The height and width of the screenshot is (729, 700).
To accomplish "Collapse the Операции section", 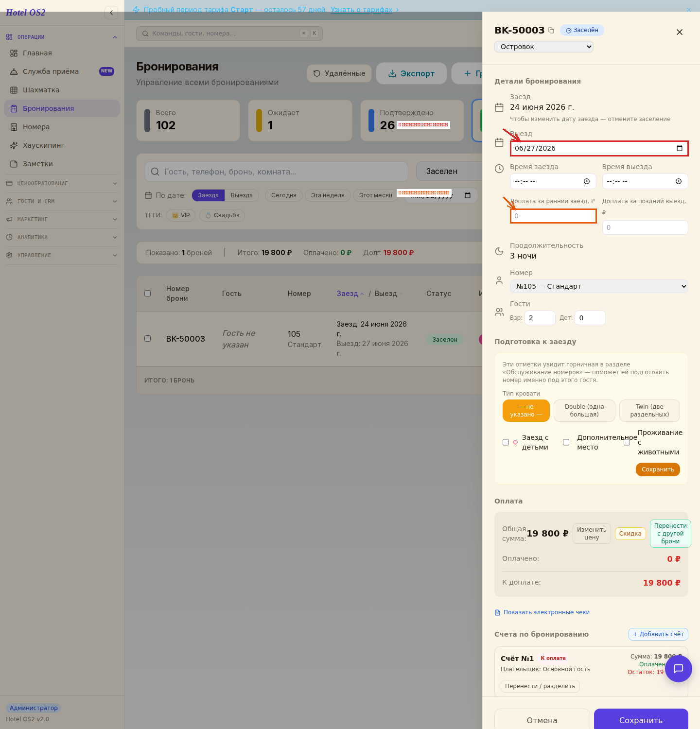I will [62, 37].
